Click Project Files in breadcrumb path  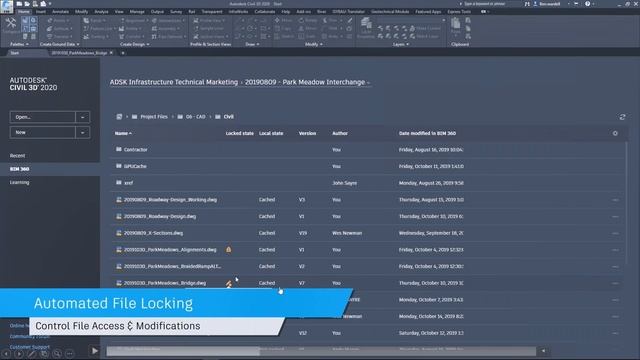tap(154, 117)
